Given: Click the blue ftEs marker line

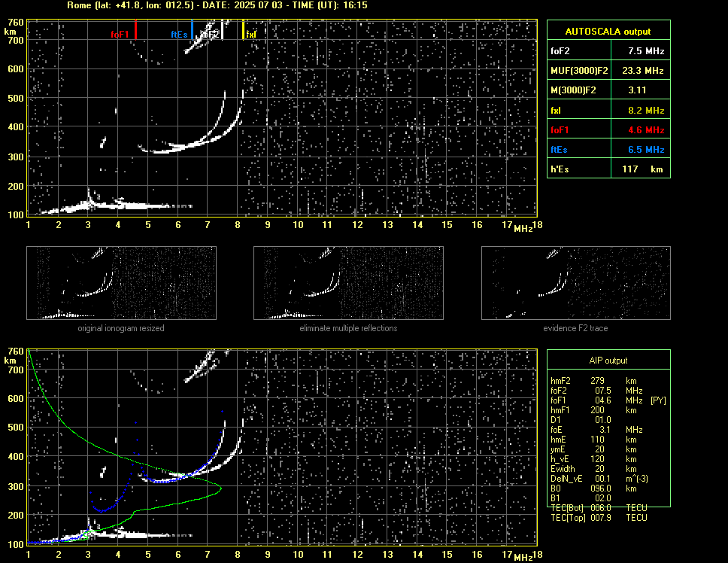Looking at the screenshot, I should [x=192, y=29].
